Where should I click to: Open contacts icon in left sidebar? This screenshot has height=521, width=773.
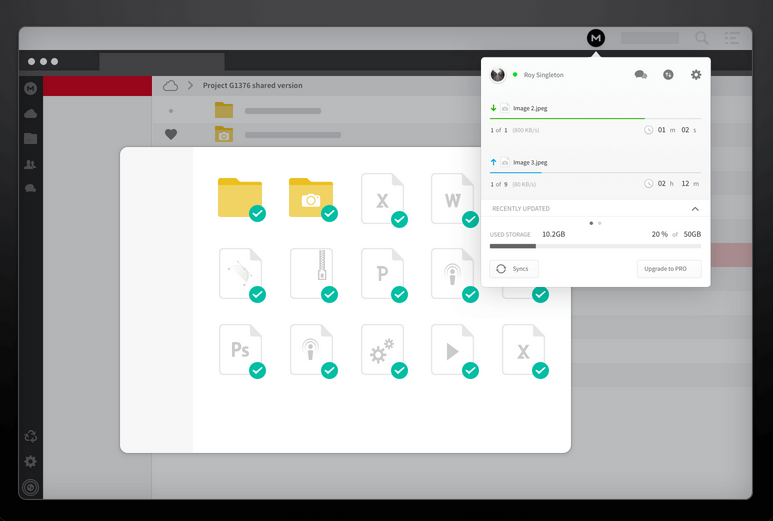point(31,164)
